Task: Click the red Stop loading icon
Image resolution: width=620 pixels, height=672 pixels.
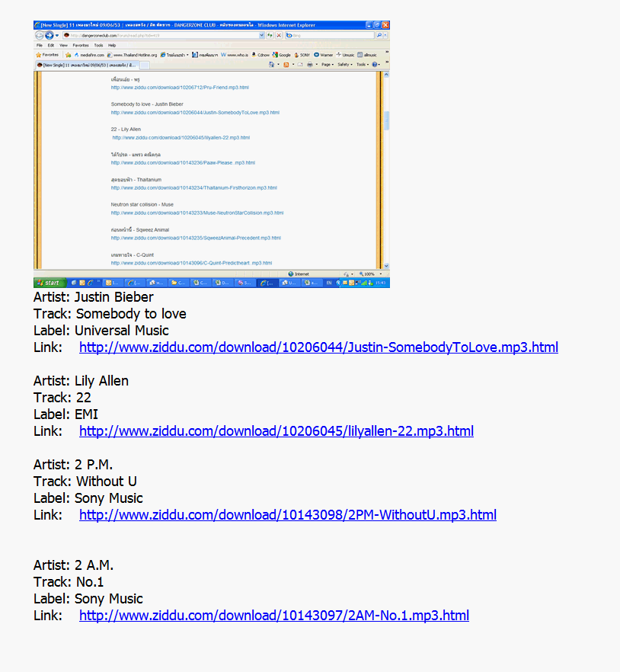Action: click(279, 36)
